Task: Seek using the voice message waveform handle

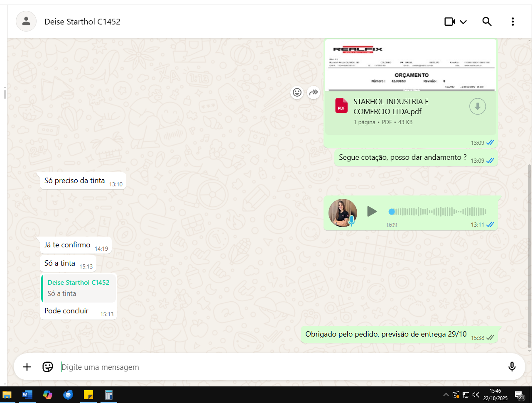Action: click(392, 212)
